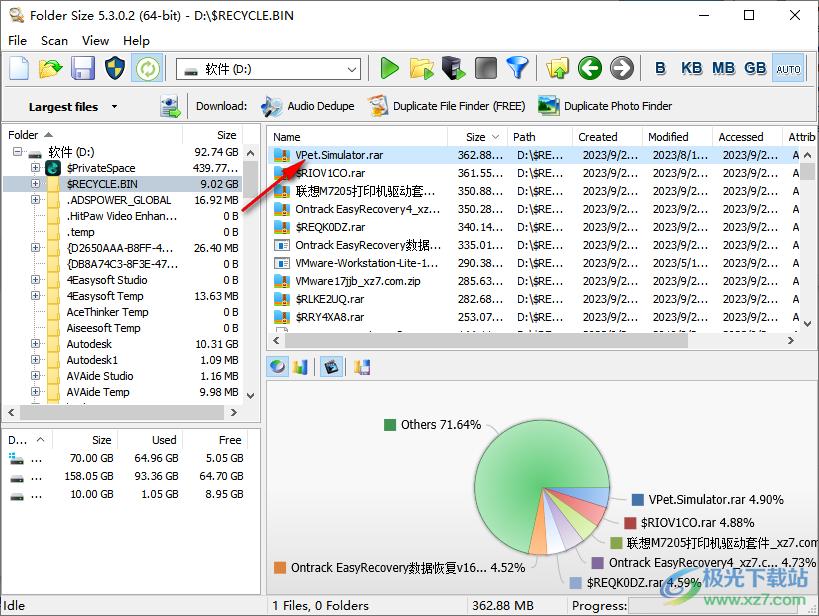819x616 pixels.
Task: Open the Largest files dropdown
Action: click(72, 107)
